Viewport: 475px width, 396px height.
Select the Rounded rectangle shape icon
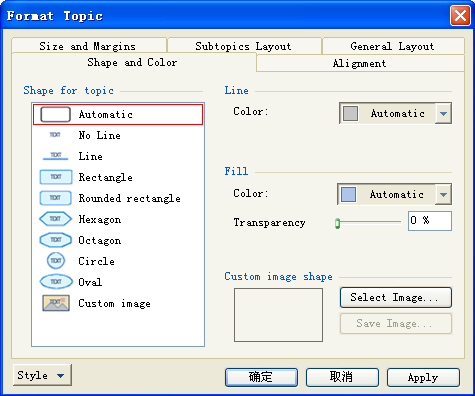pos(56,198)
